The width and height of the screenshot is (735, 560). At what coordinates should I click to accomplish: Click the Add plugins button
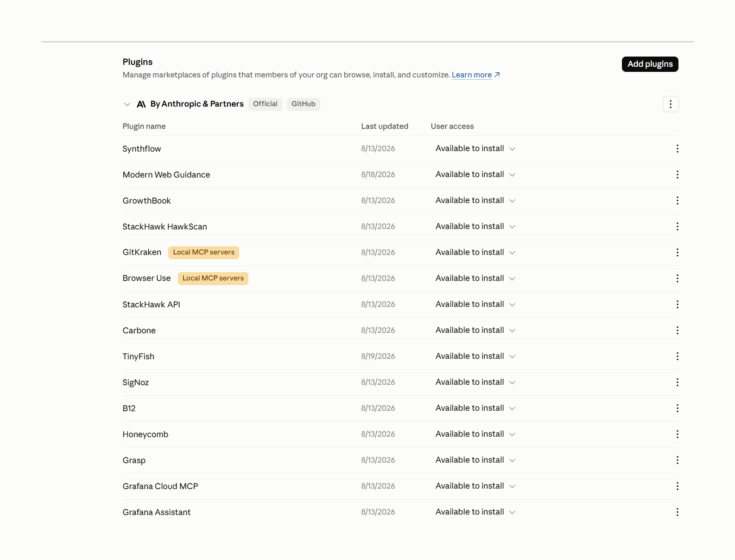650,64
